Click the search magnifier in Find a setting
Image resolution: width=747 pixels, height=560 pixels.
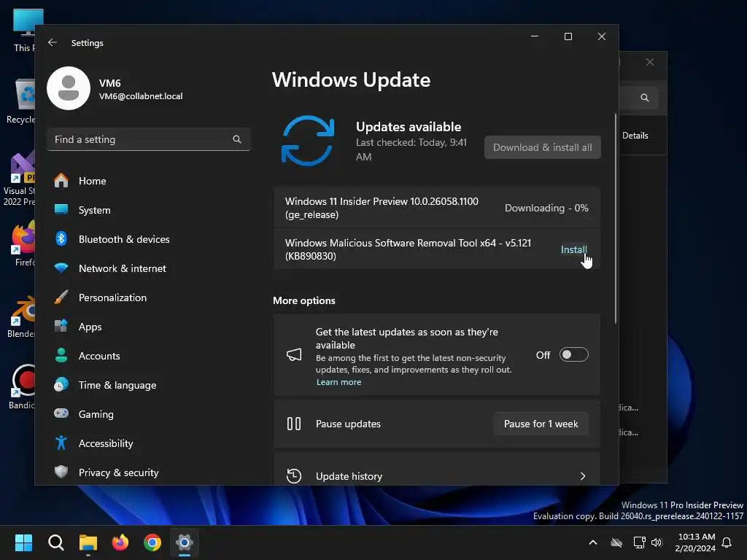click(237, 139)
